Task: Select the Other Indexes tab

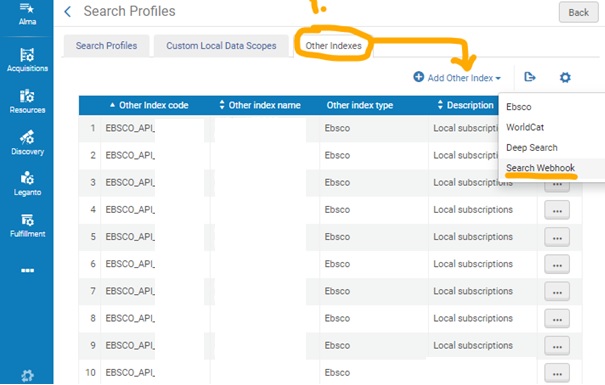Action: click(333, 46)
